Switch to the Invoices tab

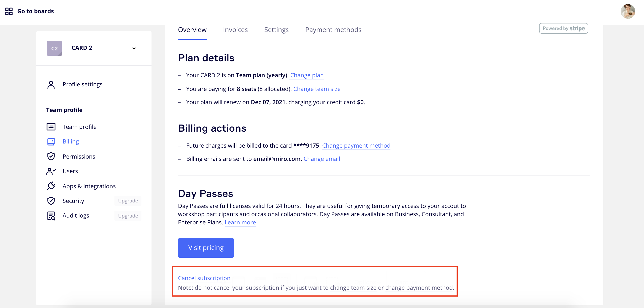235,30
